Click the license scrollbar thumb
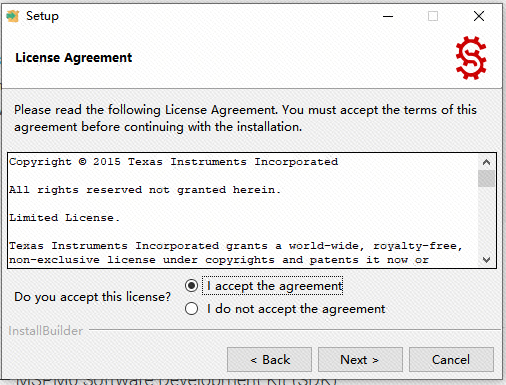 [486, 179]
